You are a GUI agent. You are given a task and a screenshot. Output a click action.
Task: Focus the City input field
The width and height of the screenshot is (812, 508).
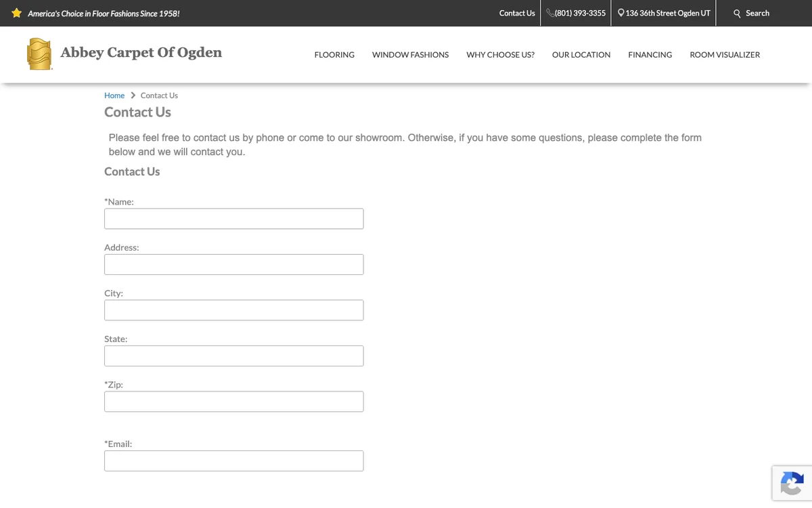pos(233,310)
